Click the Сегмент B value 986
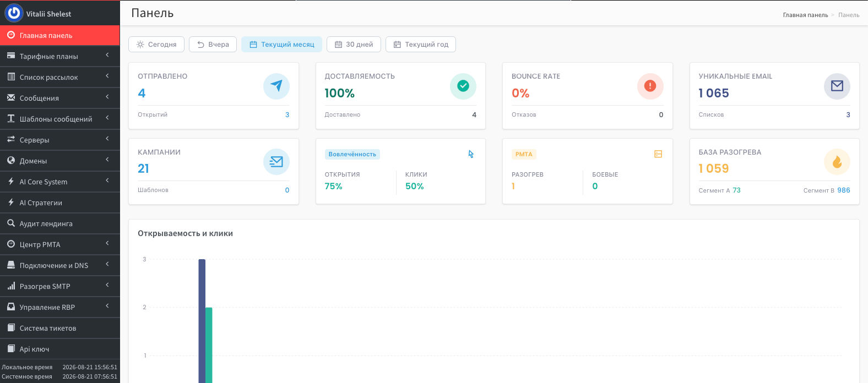Screen dimensions: 868x383 click(x=844, y=190)
